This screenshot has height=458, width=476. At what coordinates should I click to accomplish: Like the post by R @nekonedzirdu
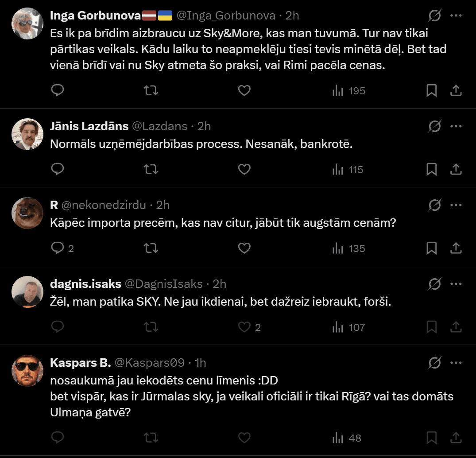click(244, 248)
